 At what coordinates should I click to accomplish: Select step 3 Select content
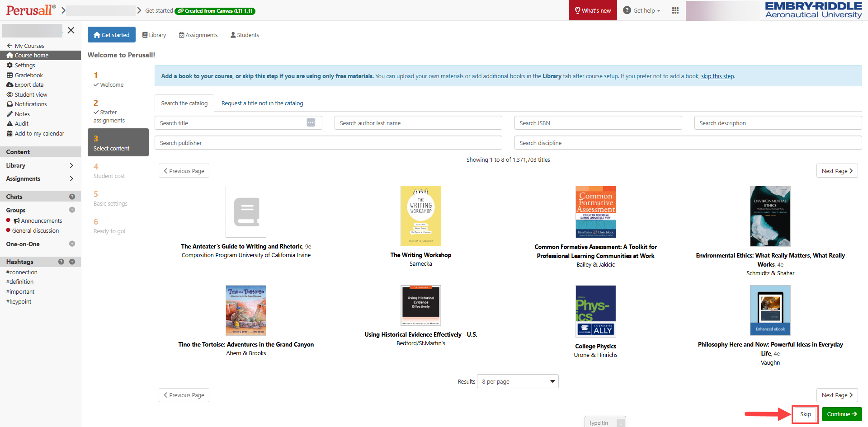pyautogui.click(x=118, y=142)
